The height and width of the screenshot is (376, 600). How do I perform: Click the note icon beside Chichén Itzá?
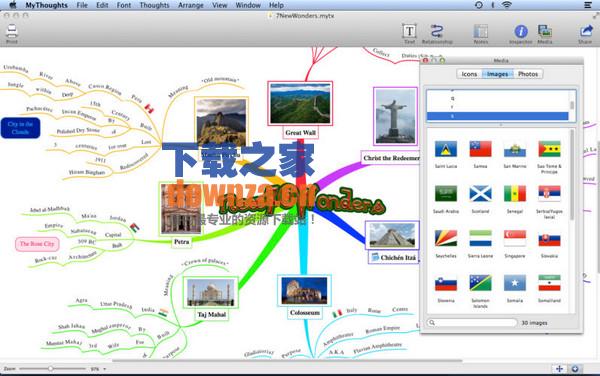pos(375,257)
